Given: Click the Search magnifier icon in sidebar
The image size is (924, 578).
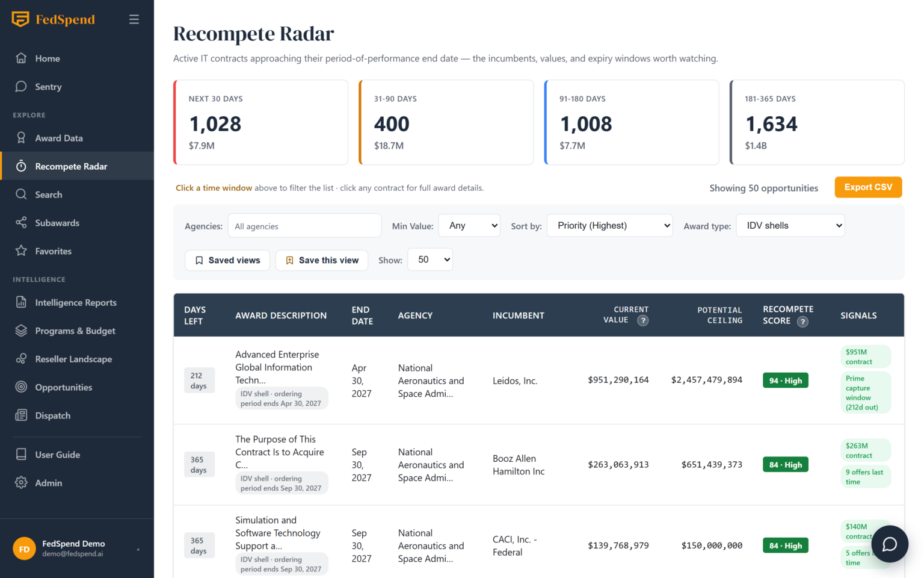Looking at the screenshot, I should [21, 194].
